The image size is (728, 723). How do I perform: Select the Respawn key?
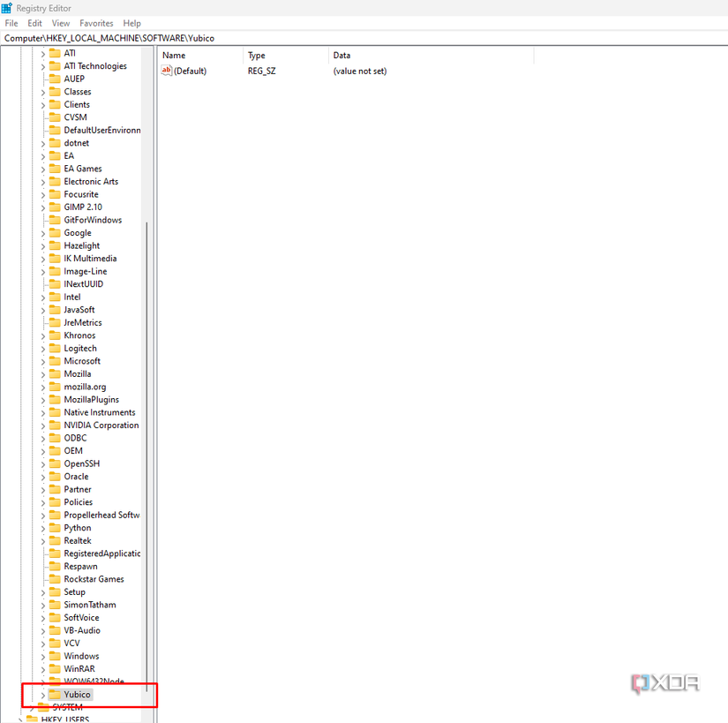[81, 567]
